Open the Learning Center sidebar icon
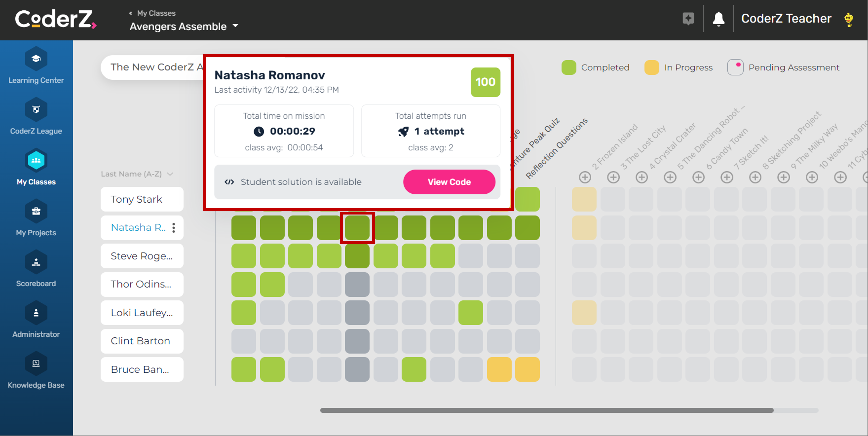The height and width of the screenshot is (436, 868). click(x=36, y=59)
